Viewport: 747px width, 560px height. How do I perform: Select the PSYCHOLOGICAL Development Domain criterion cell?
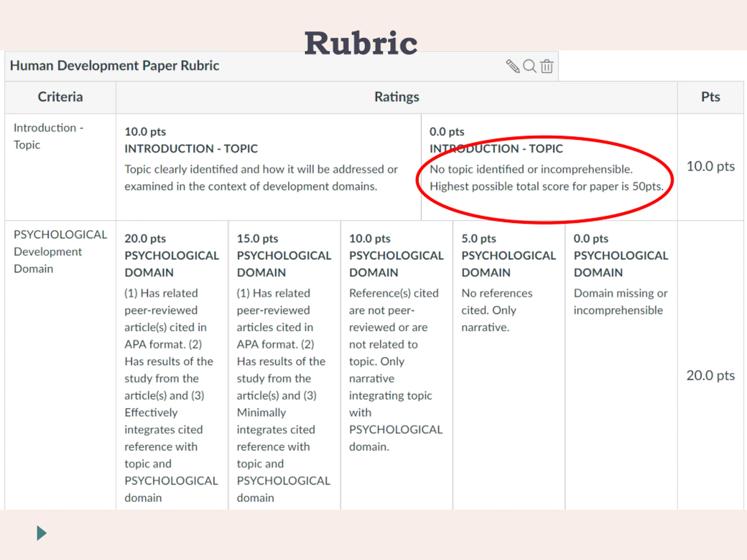[60, 365]
